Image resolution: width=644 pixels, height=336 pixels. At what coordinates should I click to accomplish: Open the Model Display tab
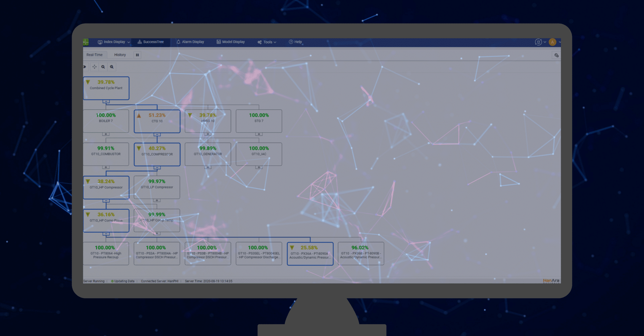point(230,42)
